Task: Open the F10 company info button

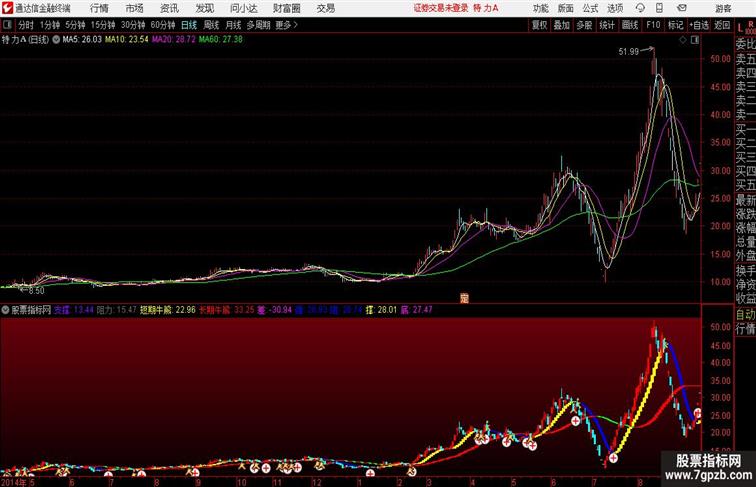Action: point(653,25)
